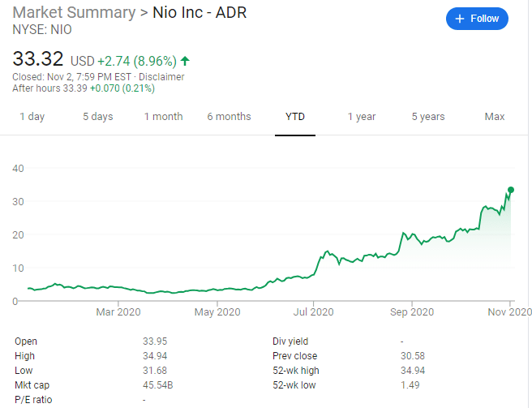Select the Max range tab

click(x=495, y=117)
